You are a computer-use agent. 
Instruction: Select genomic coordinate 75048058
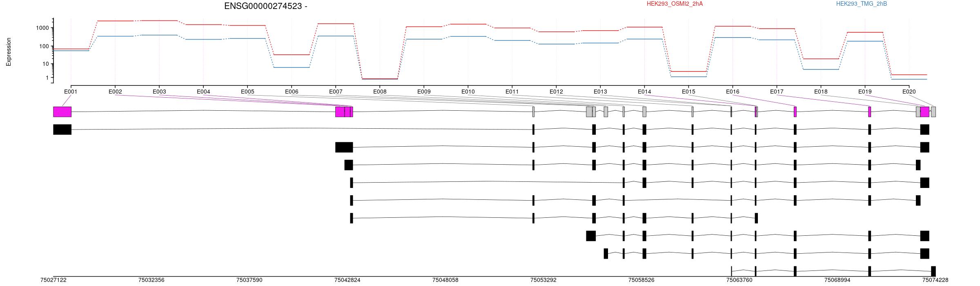(x=445, y=280)
